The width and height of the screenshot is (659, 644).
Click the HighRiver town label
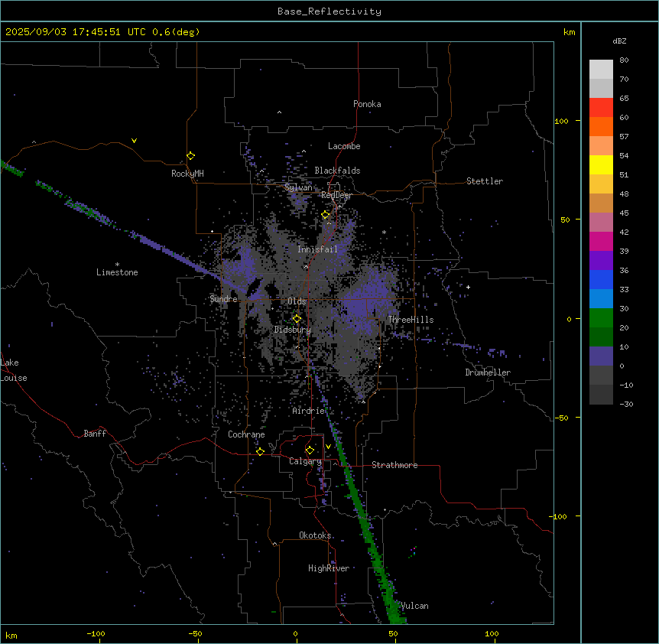point(329,568)
